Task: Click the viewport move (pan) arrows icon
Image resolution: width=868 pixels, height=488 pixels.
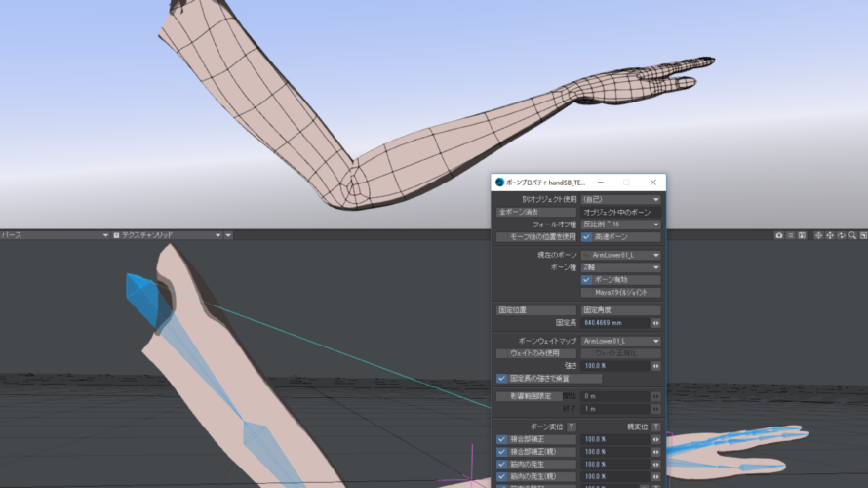Action: [x=830, y=235]
